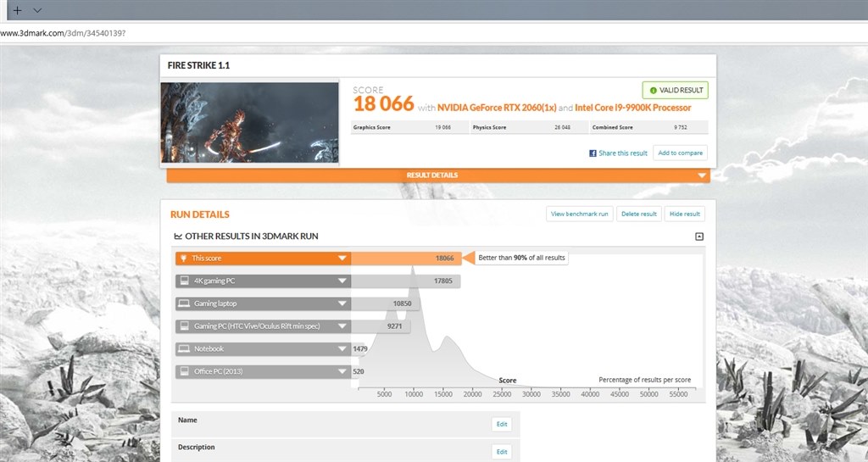Click the laptop icon on Gaming laptop row
The width and height of the screenshot is (868, 462).
click(184, 303)
